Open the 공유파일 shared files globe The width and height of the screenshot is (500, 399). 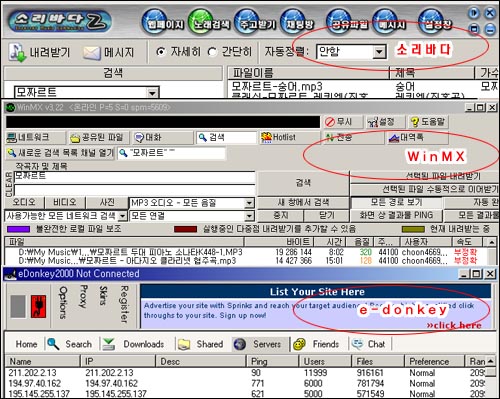[x=347, y=22]
